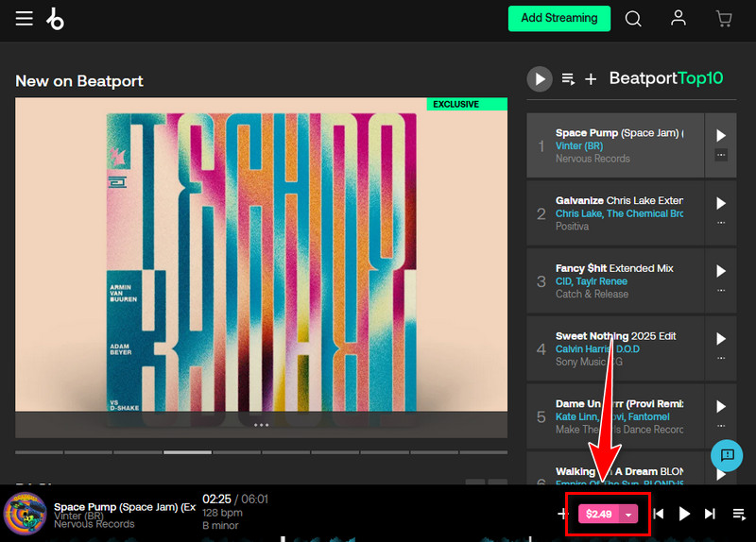
Task: Buy current track for $2.49
Action: 599,514
